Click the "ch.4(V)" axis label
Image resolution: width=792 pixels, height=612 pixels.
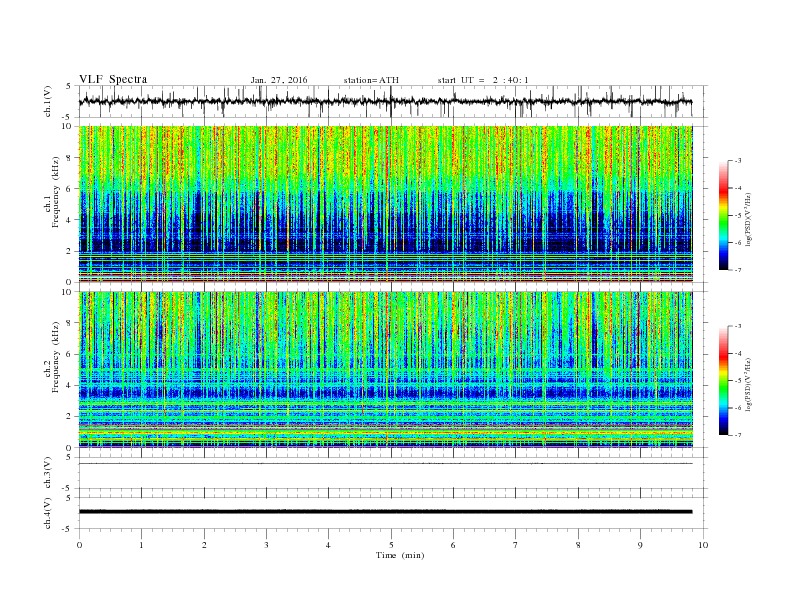point(48,513)
